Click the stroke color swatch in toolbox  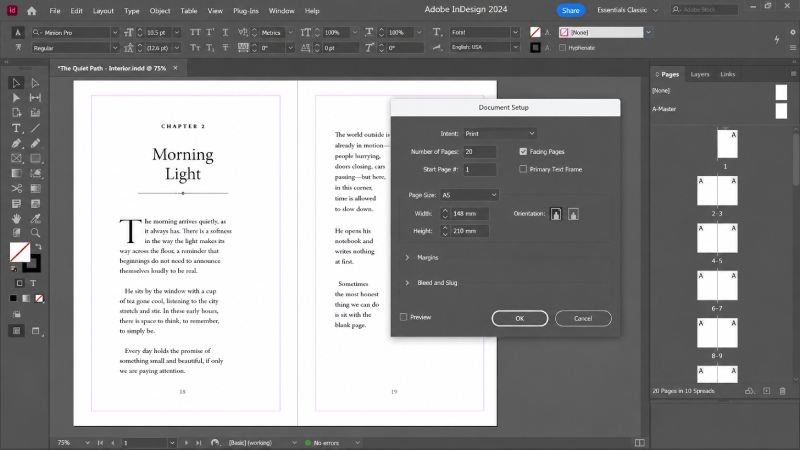[33, 264]
